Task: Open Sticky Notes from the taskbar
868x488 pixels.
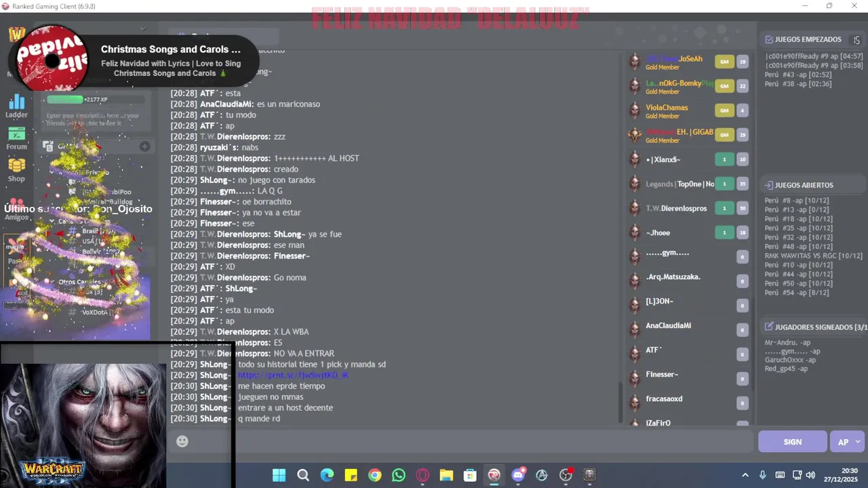Action: 351,475
